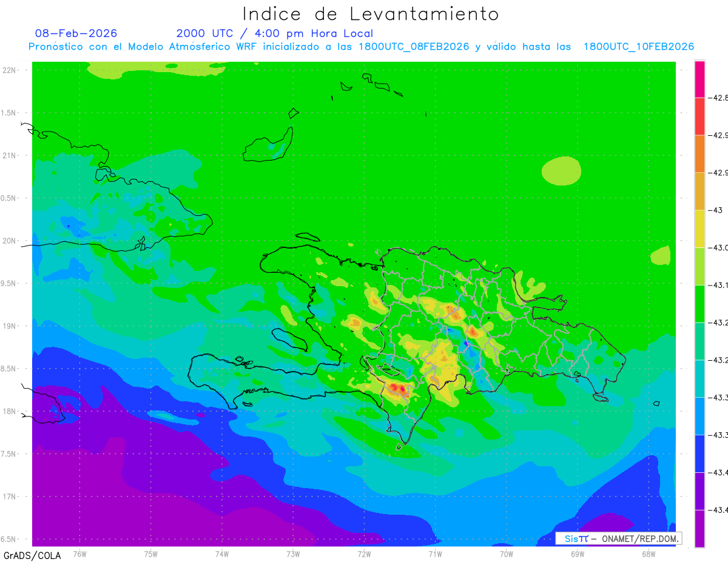
Task: Click the "18N" latitude label
Action: [x=8, y=411]
